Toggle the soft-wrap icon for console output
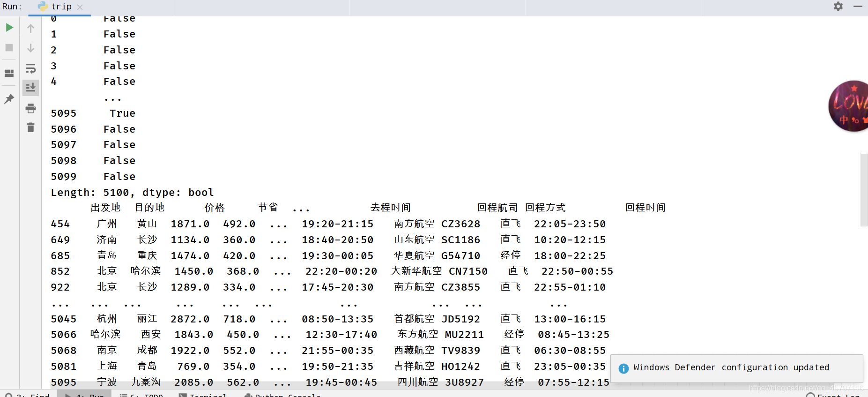Screen dimensions: 868x397 [x=30, y=68]
